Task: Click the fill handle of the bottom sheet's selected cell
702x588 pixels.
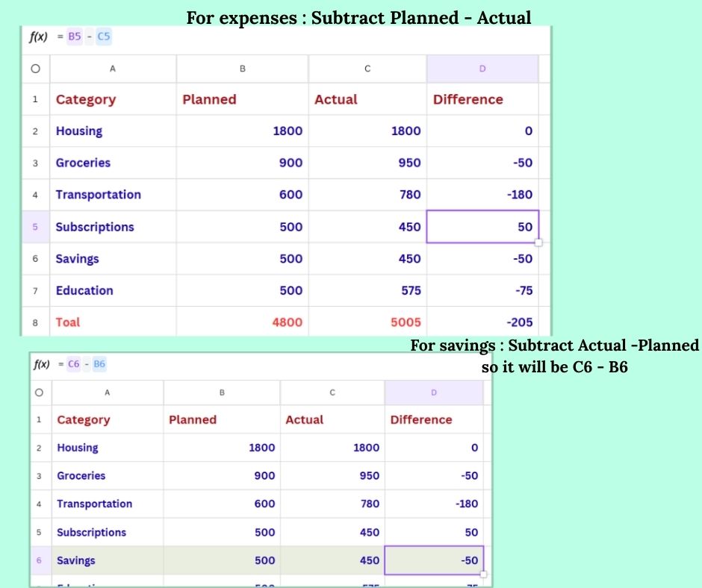Action: tap(483, 574)
